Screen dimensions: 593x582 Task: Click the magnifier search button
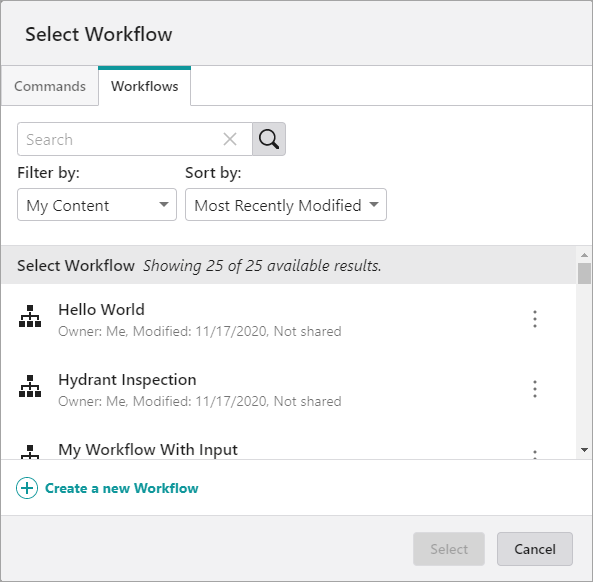pos(269,139)
